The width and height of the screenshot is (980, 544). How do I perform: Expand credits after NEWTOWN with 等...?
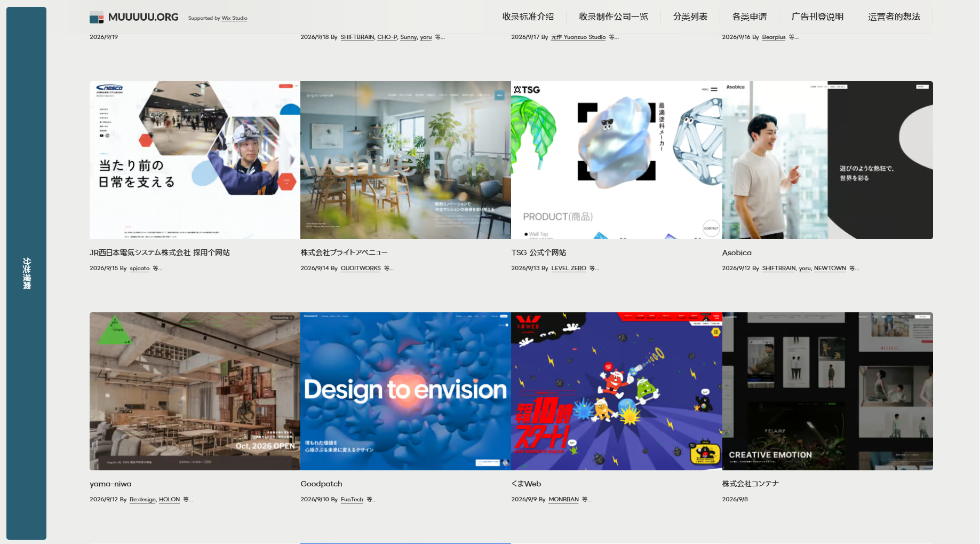click(x=854, y=269)
